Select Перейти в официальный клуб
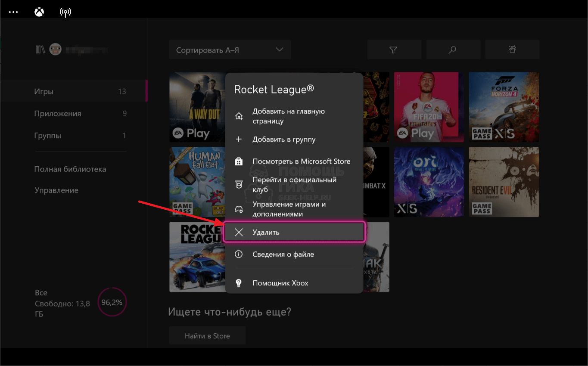Viewport: 588px width, 366px height. 294,185
